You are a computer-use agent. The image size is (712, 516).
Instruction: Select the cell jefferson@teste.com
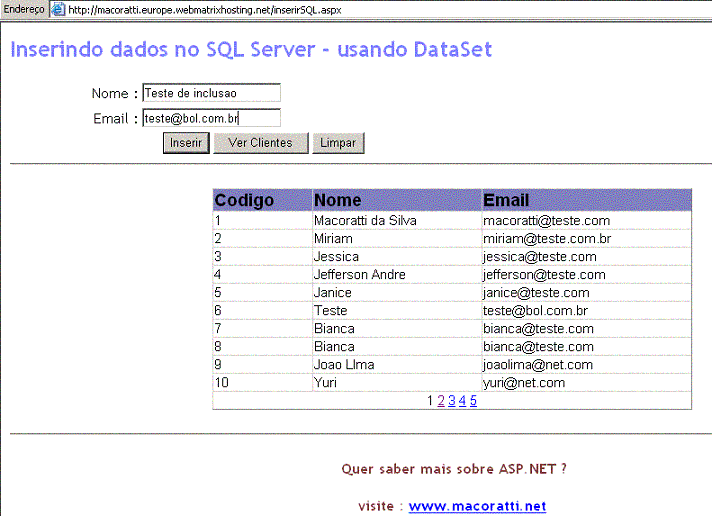point(586,275)
